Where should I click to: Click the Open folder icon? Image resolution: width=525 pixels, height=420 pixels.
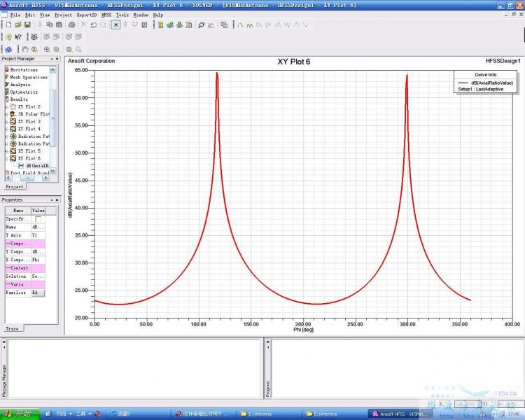pos(17,24)
